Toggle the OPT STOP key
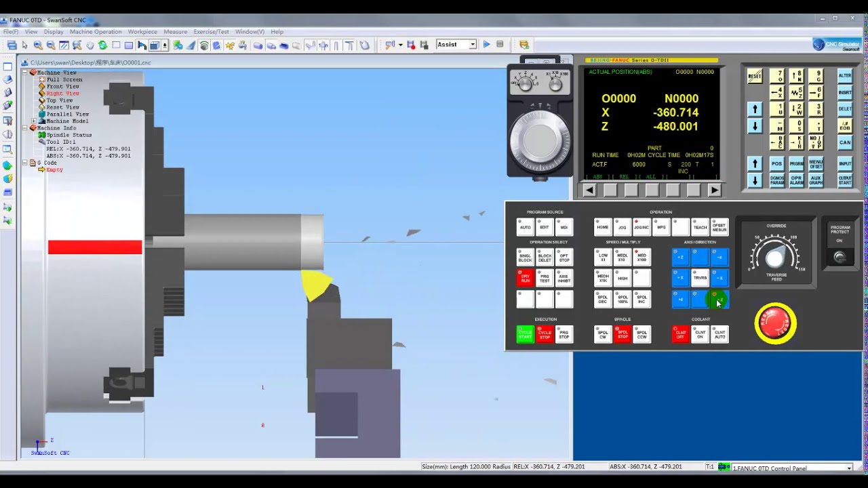 coord(564,258)
